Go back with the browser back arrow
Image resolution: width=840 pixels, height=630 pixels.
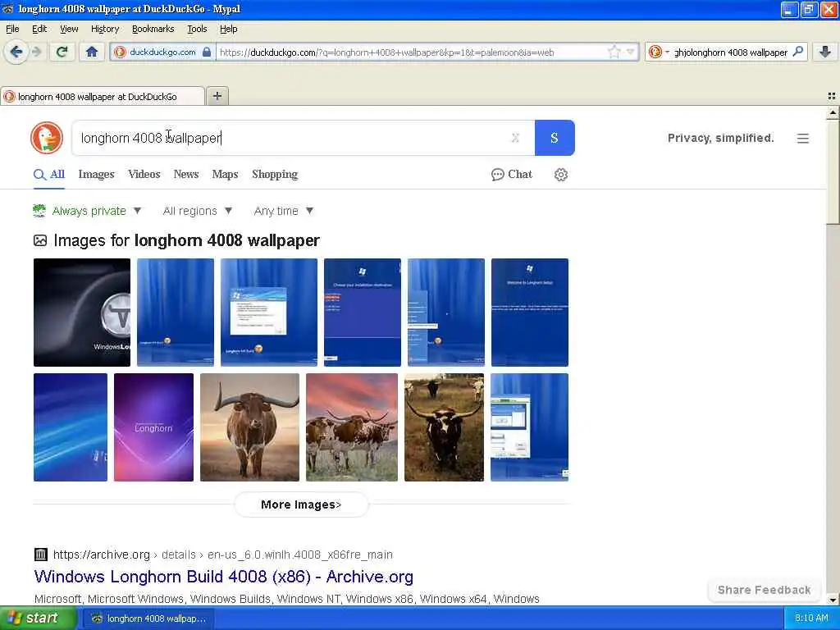[x=16, y=52]
